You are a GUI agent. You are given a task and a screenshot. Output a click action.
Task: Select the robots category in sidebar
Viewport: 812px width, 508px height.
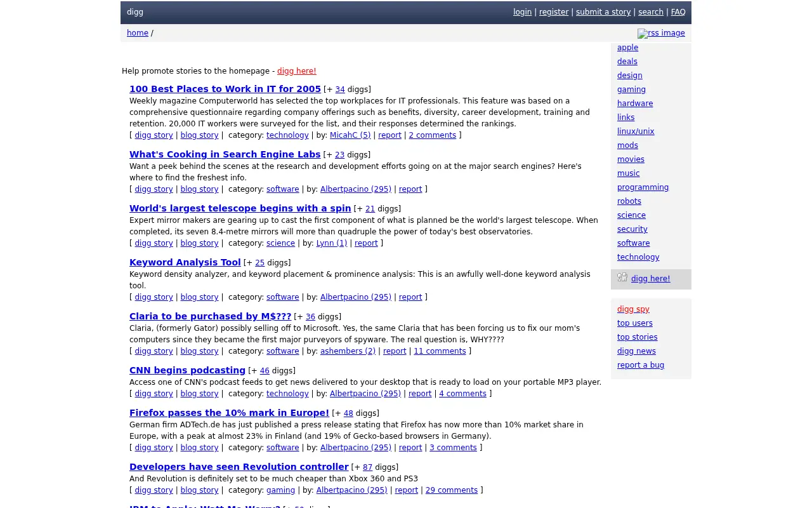629,201
